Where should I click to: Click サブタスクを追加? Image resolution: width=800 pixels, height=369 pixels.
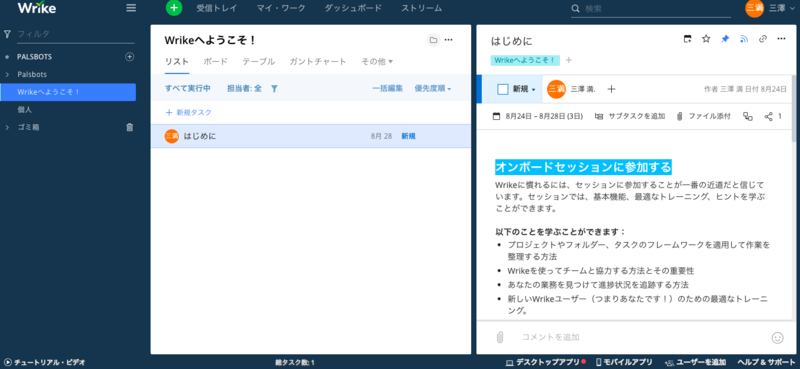630,116
